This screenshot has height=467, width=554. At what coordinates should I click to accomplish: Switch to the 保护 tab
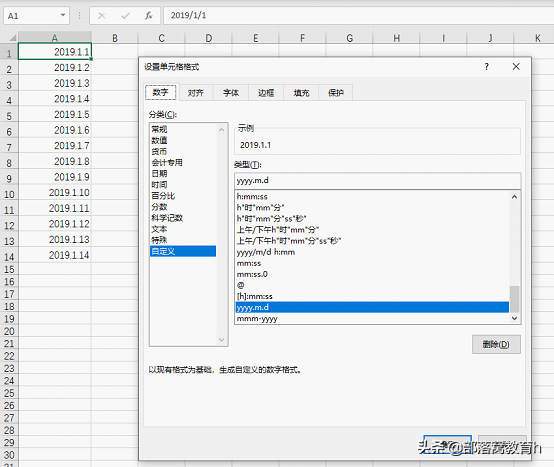tap(336, 93)
